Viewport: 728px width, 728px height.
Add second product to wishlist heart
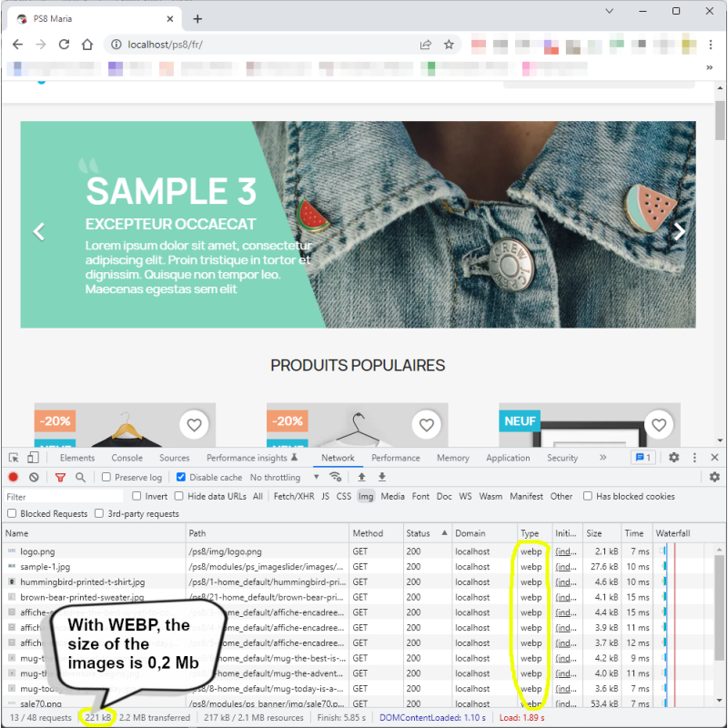(x=426, y=424)
